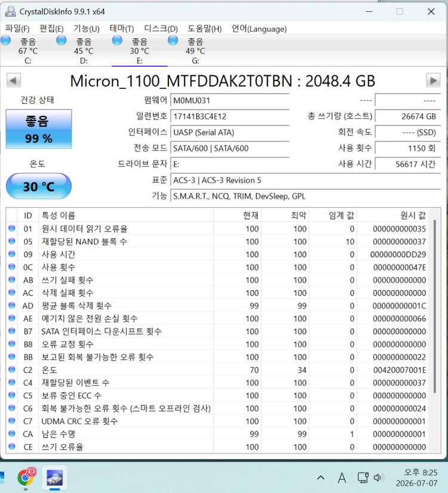Click the IME language indicator A
This screenshot has width=448, height=493.
coord(342,478)
